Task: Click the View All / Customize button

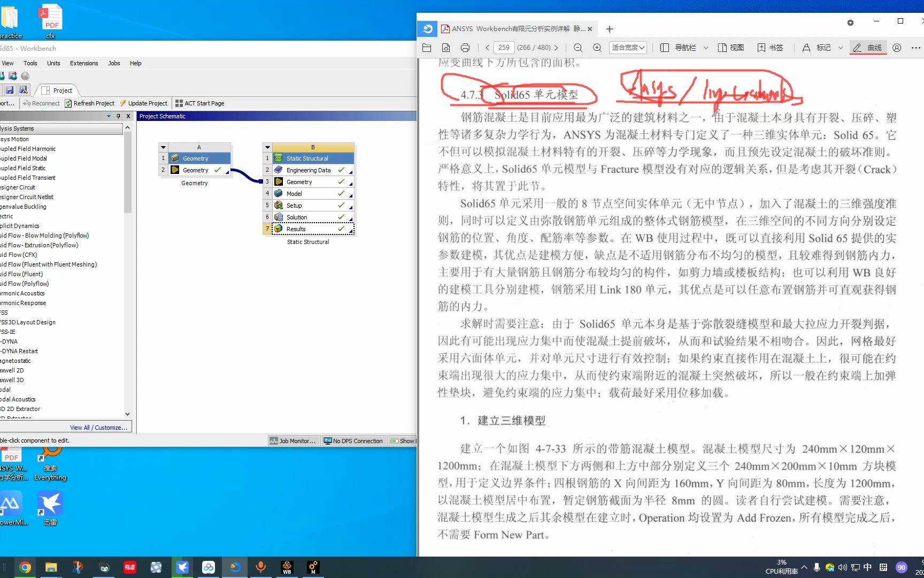Action: pyautogui.click(x=98, y=427)
